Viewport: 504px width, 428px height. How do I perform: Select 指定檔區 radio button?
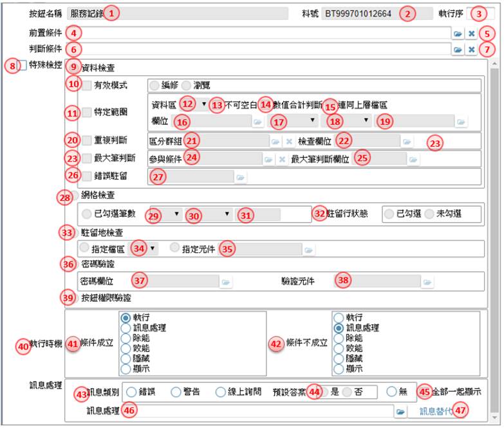84,247
